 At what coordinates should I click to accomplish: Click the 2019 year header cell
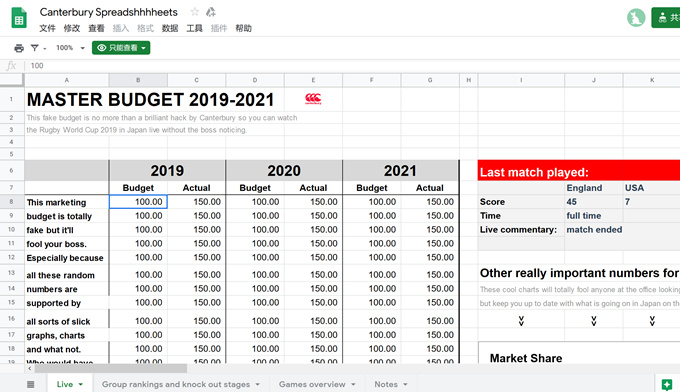point(167,170)
